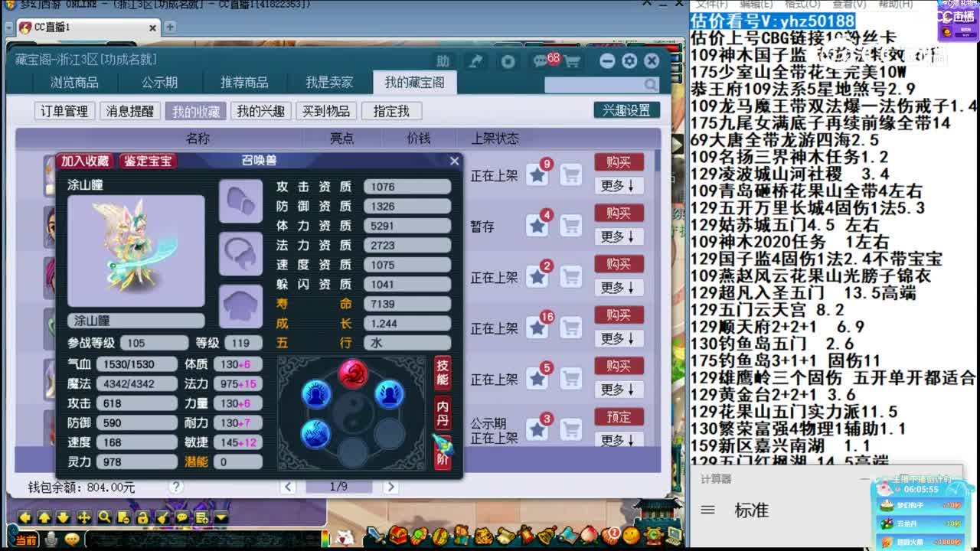Switch to 浏览商品 tab
This screenshot has width=980, height=551.
pos(74,83)
